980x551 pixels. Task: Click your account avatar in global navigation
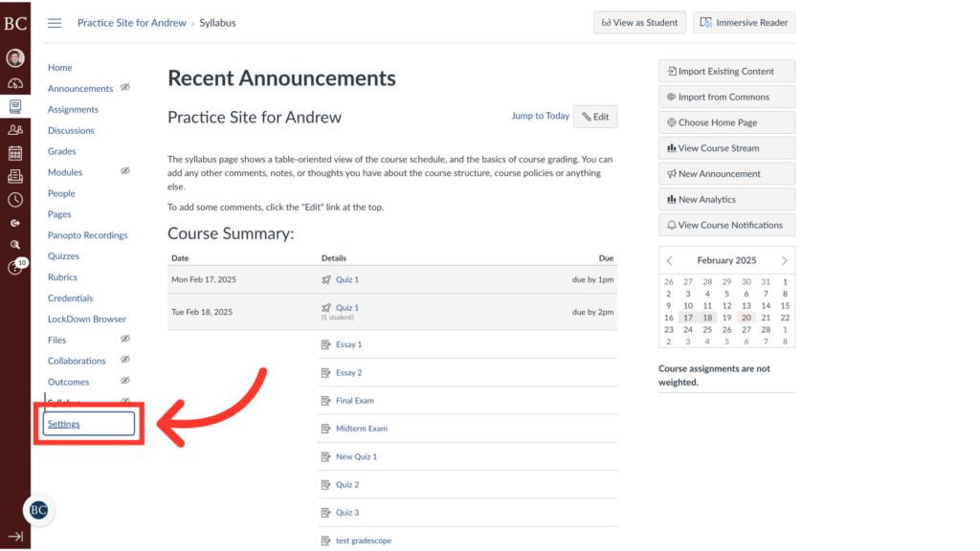point(14,57)
